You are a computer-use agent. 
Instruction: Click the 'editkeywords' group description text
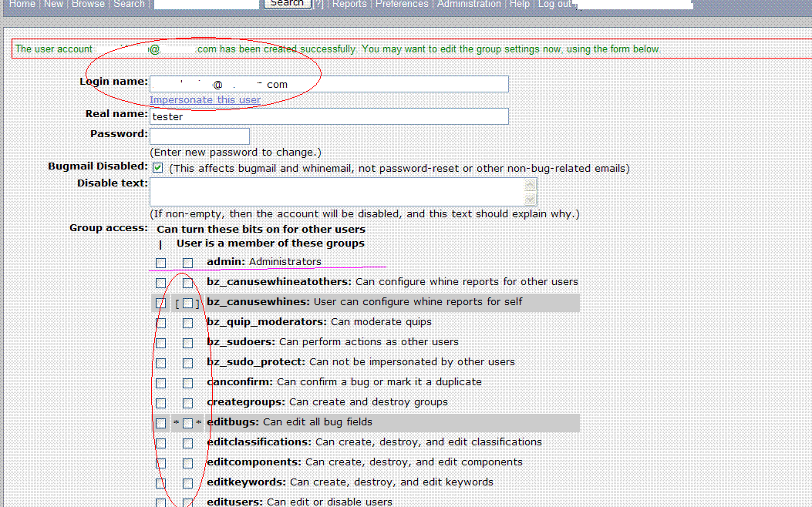click(x=350, y=482)
